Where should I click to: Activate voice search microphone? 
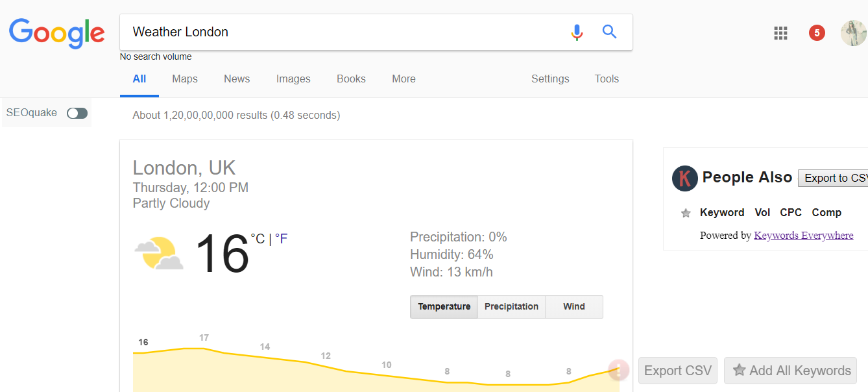tap(577, 32)
